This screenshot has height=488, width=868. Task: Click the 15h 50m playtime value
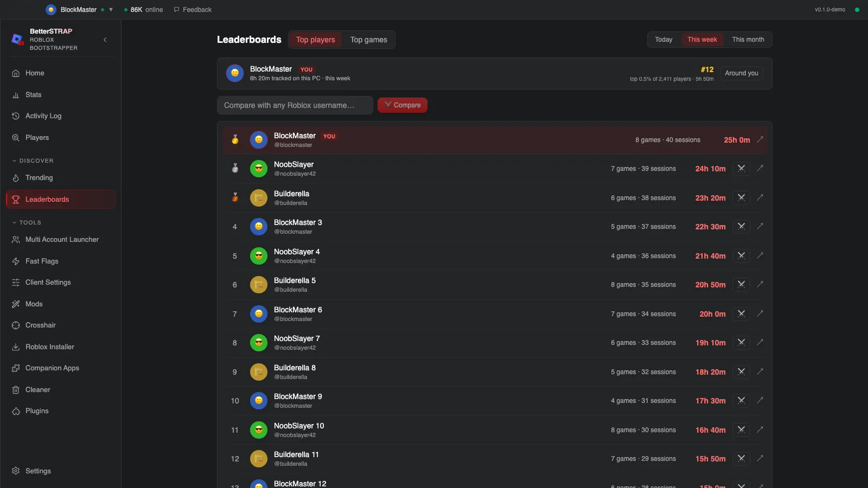(711, 459)
